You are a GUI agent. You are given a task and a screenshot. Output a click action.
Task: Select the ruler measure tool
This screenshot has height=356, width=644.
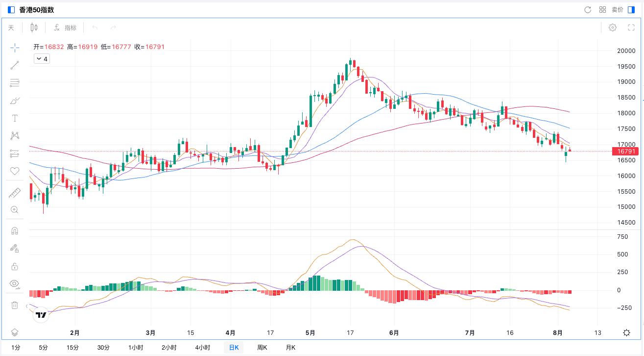[x=15, y=193]
